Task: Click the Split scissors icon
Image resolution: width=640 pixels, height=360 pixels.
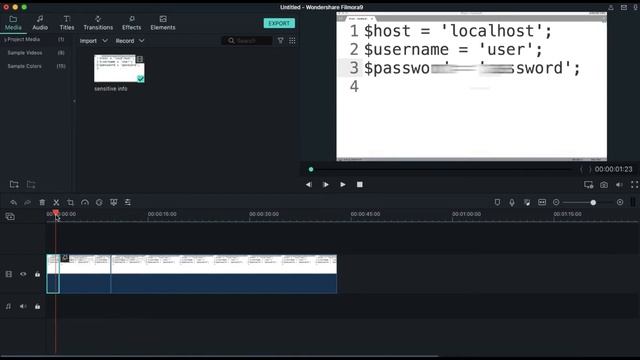Action: click(56, 202)
